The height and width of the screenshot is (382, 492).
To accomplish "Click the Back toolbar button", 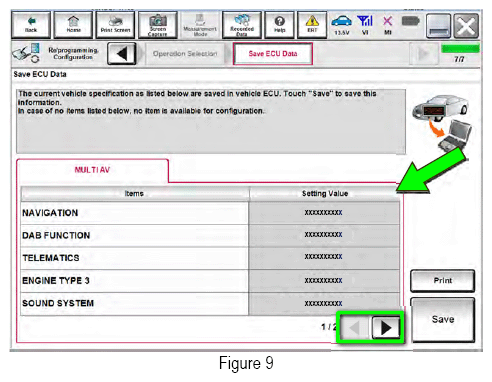I will (x=31, y=25).
